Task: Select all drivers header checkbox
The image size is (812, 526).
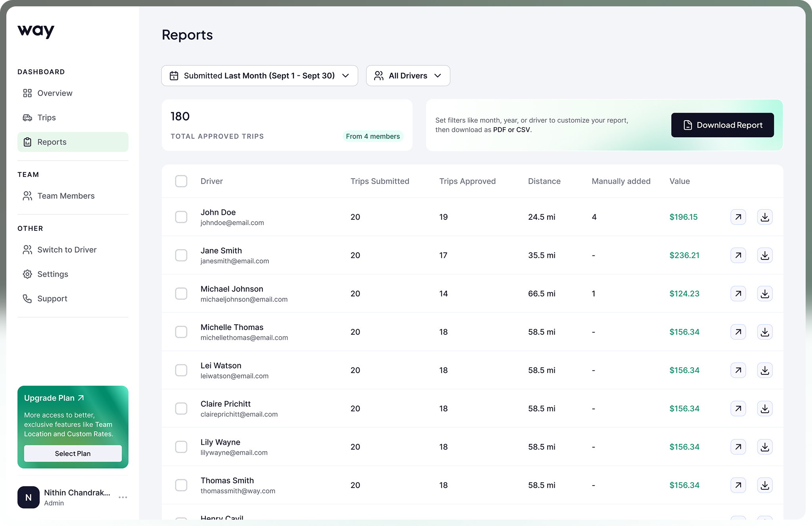Action: [181, 181]
